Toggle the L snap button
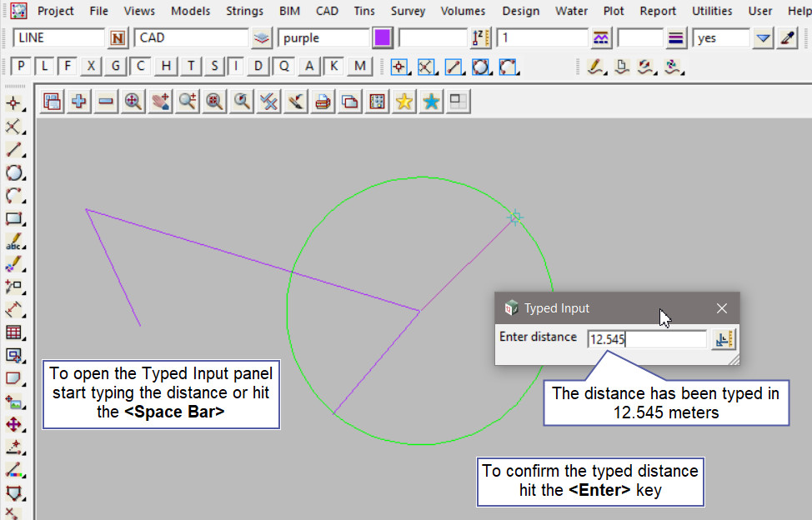The height and width of the screenshot is (520, 812). (44, 67)
